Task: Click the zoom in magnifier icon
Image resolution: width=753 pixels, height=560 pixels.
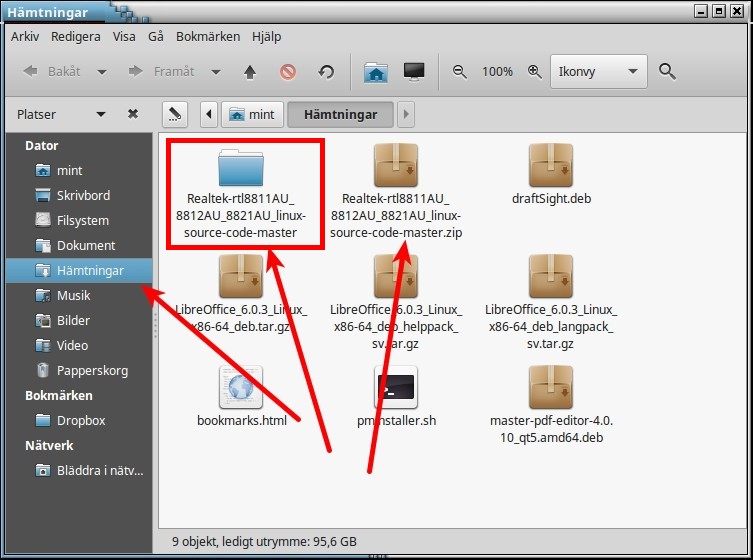Action: click(x=534, y=72)
